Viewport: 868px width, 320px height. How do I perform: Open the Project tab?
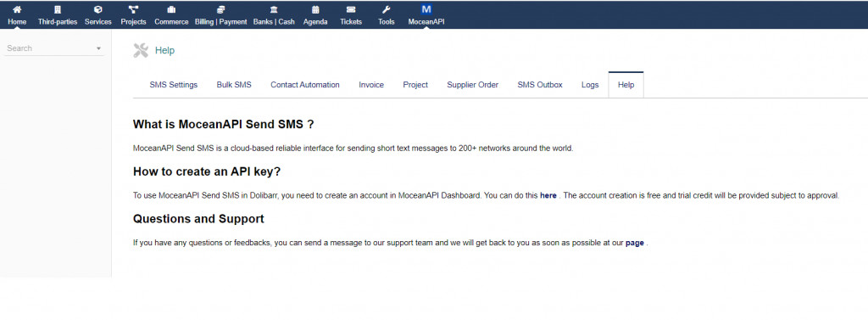point(415,85)
